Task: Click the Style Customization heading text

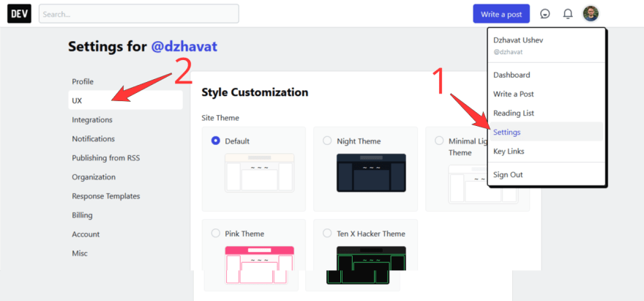Action: coord(255,92)
